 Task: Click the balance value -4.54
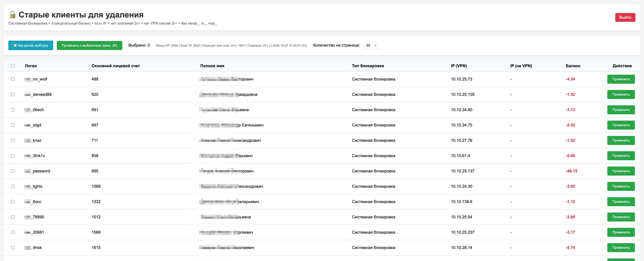tap(570, 79)
